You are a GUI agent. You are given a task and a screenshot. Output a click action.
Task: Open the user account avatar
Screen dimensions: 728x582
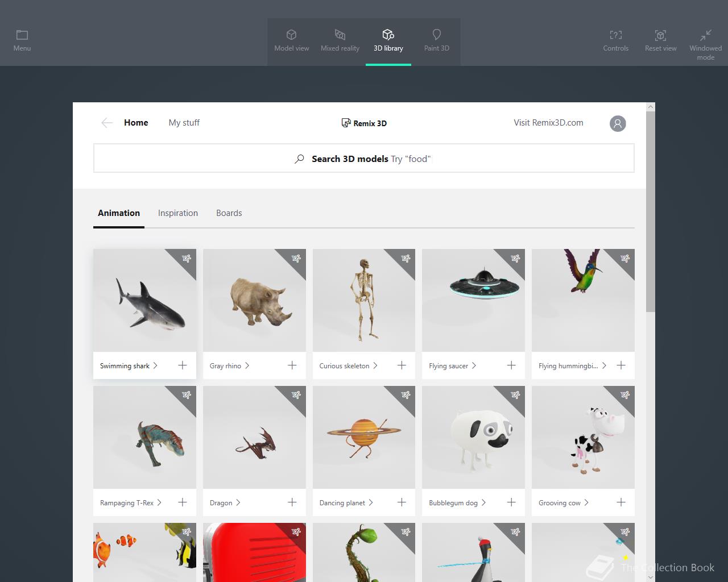click(x=618, y=123)
